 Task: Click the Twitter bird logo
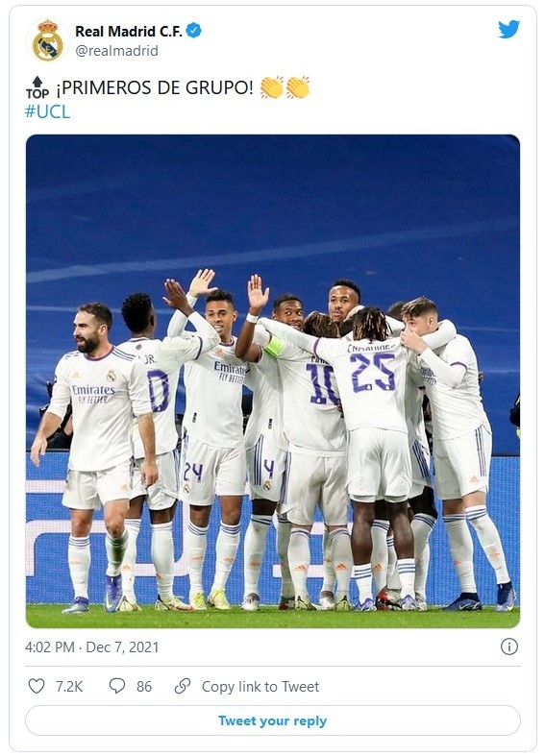click(x=508, y=30)
